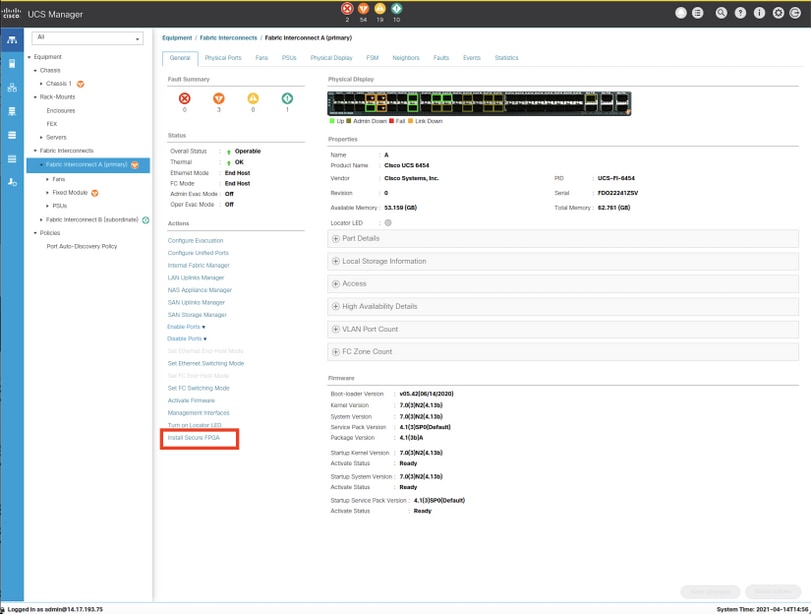Click the white circle icon in top bar

click(681, 13)
